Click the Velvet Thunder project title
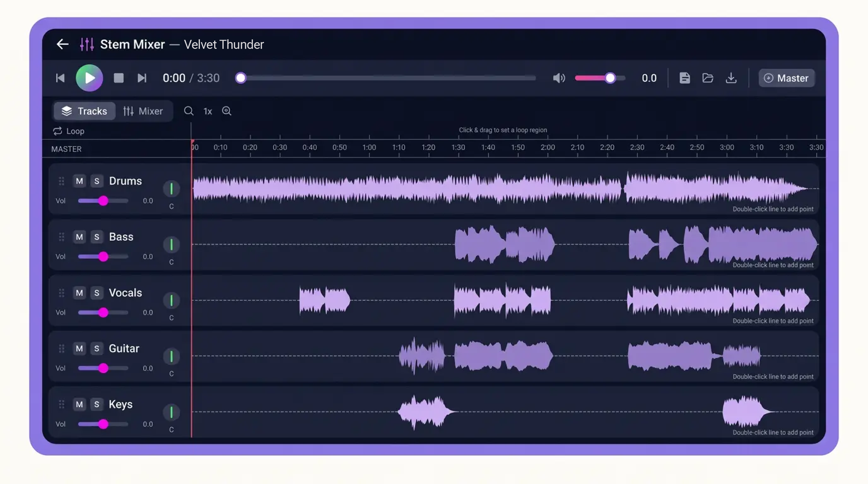The width and height of the screenshot is (868, 484). point(224,44)
